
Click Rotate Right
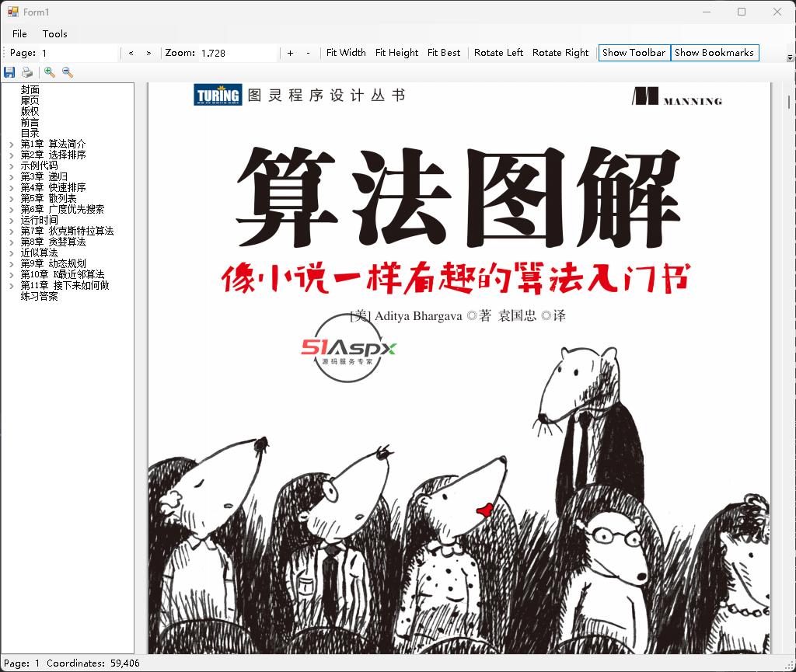click(x=560, y=53)
